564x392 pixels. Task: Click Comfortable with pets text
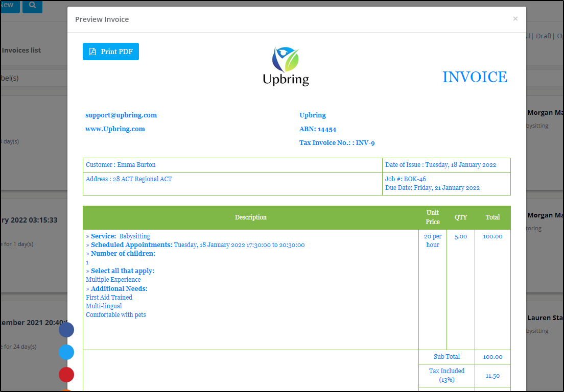click(116, 315)
